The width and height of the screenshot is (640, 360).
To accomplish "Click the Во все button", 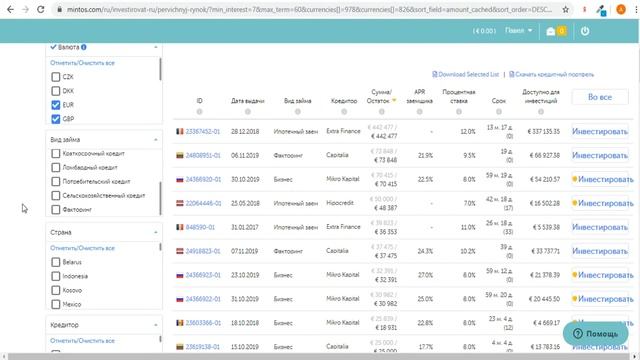I will pos(600,97).
